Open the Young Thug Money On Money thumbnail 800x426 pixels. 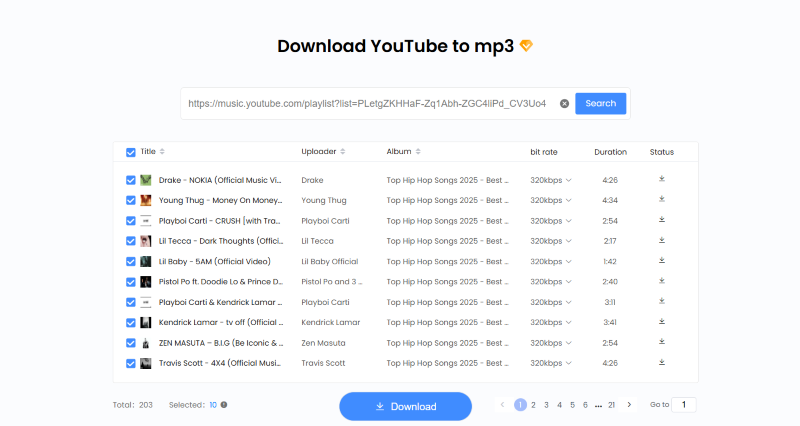click(x=146, y=201)
